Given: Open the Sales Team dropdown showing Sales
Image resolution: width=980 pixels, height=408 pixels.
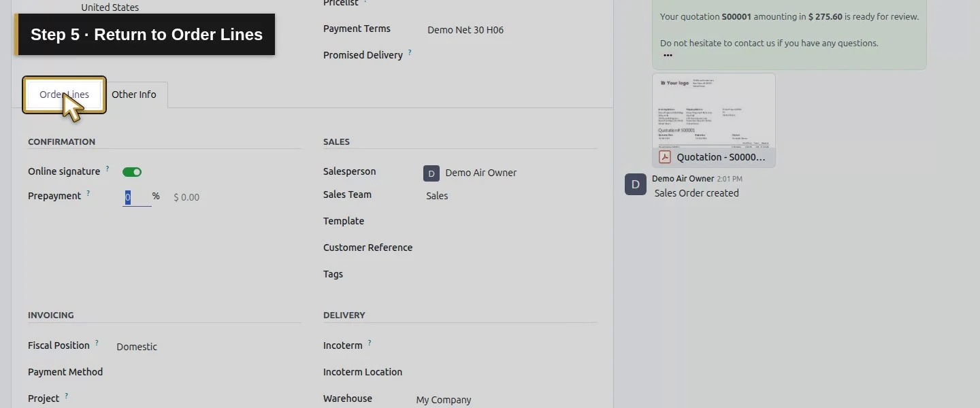Looking at the screenshot, I should point(510,196).
